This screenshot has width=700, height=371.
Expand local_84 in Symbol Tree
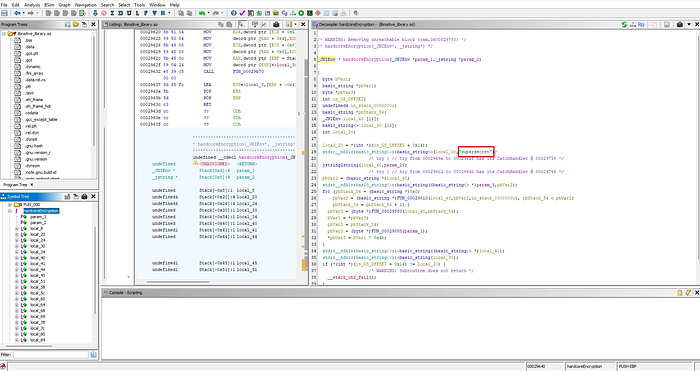(17, 340)
